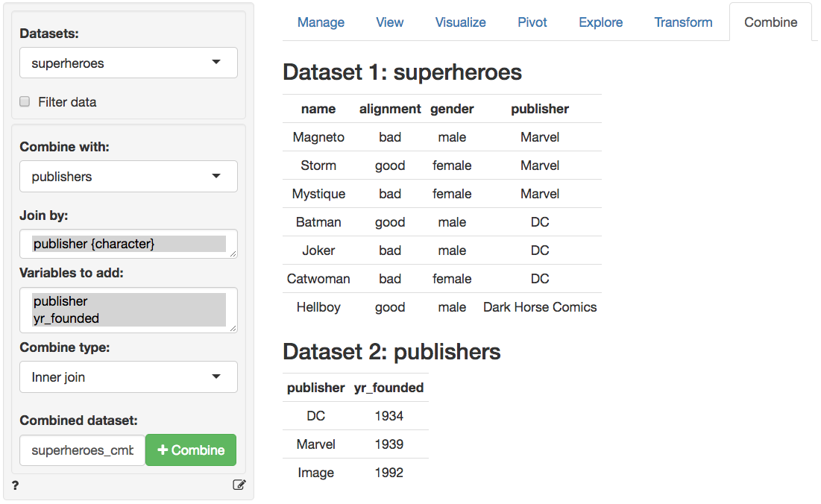Viewport: 821px width, 504px height.
Task: Click the help question mark icon
Action: point(16,485)
